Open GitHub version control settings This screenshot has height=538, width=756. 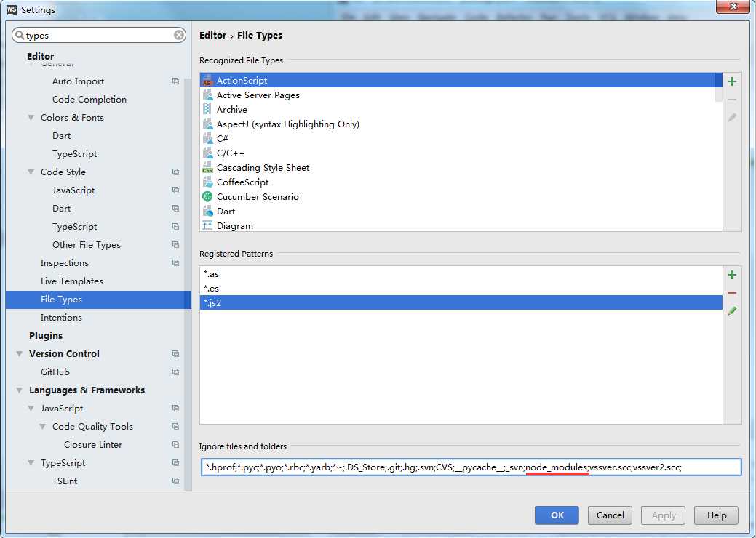(x=55, y=372)
